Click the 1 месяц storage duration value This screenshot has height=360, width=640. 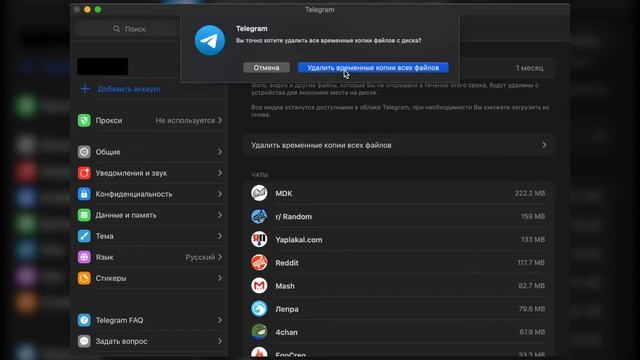529,68
